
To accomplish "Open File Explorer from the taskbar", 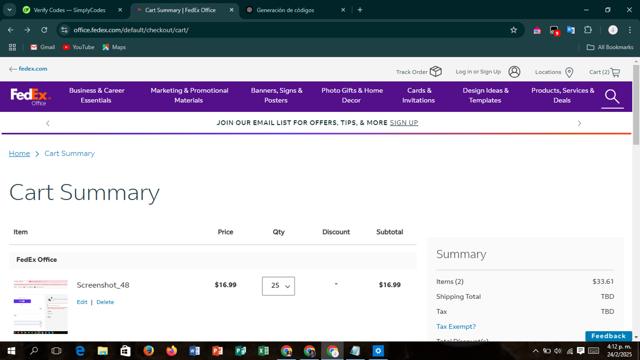I will point(102,351).
